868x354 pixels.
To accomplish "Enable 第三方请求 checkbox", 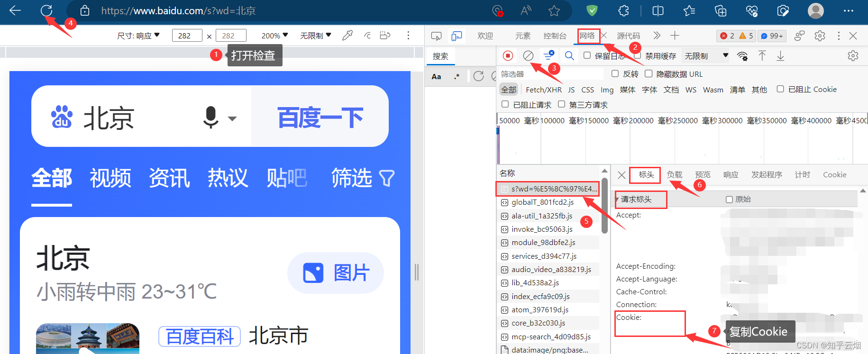I will 561,104.
